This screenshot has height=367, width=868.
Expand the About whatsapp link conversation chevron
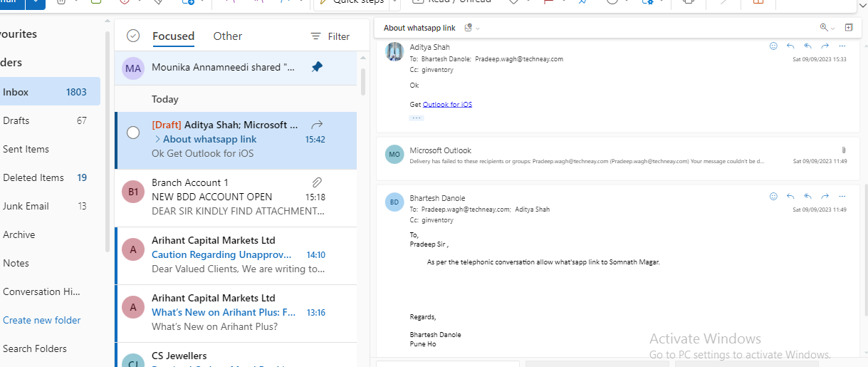[x=157, y=139]
